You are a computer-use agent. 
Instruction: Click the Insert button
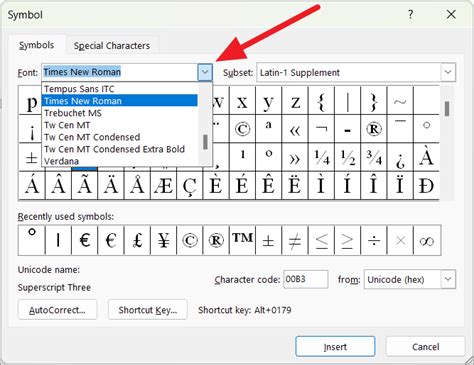(x=335, y=347)
